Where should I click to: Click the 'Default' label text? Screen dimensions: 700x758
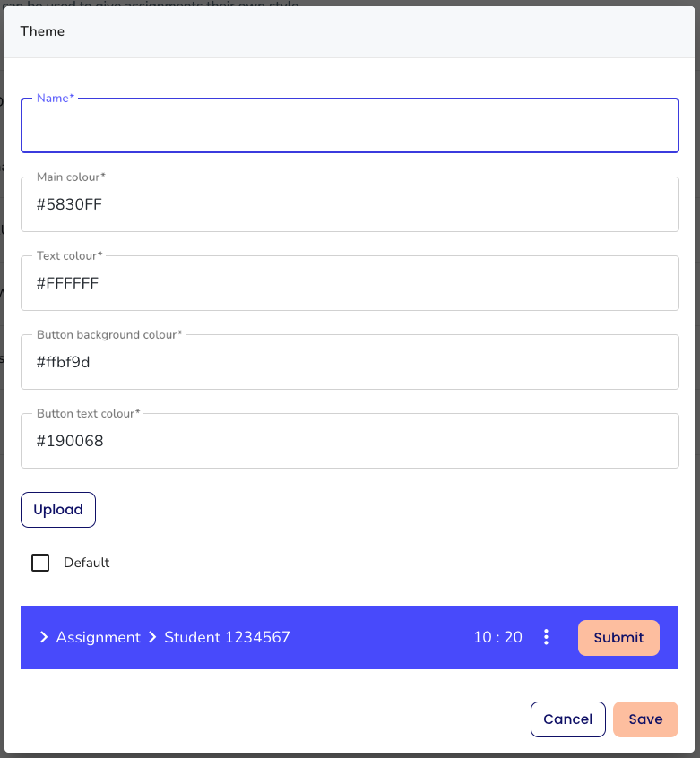pyautogui.click(x=86, y=563)
